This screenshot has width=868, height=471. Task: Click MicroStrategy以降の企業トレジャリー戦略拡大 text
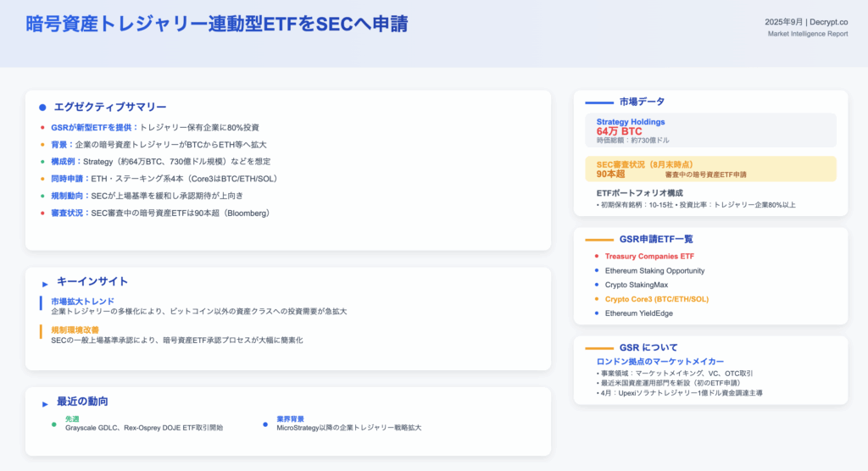[348, 428]
